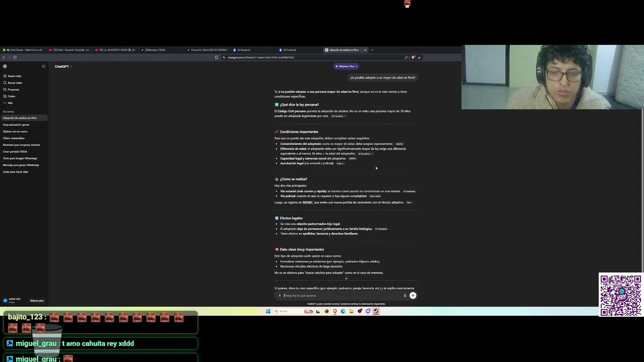
Task: Open the Proyectos section
Action: (x=11, y=89)
